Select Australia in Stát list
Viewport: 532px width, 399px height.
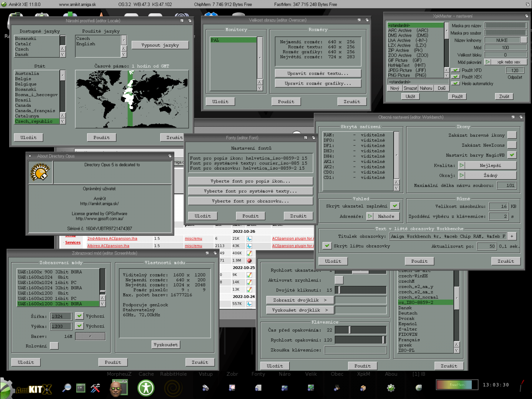tap(37, 74)
